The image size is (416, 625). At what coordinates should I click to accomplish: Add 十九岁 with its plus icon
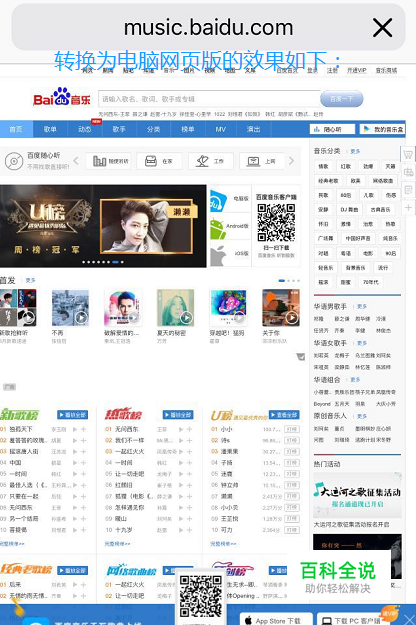190,530
